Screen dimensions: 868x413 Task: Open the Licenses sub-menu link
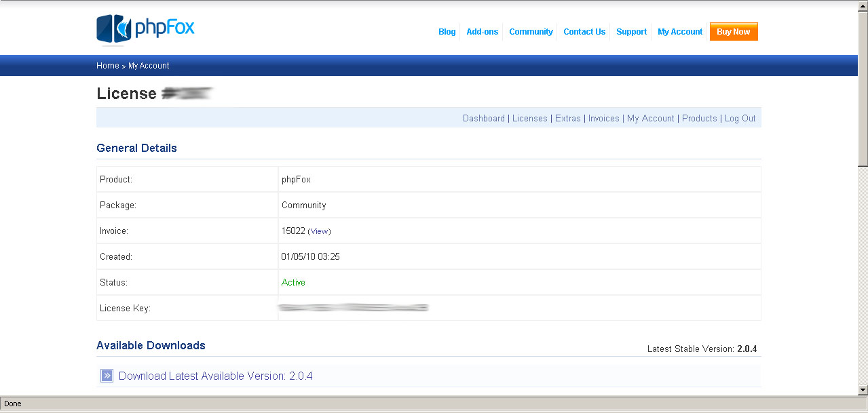click(530, 118)
